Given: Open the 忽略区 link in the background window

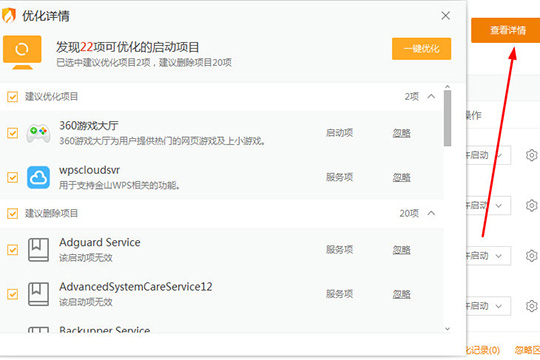Looking at the screenshot, I should pos(527,350).
